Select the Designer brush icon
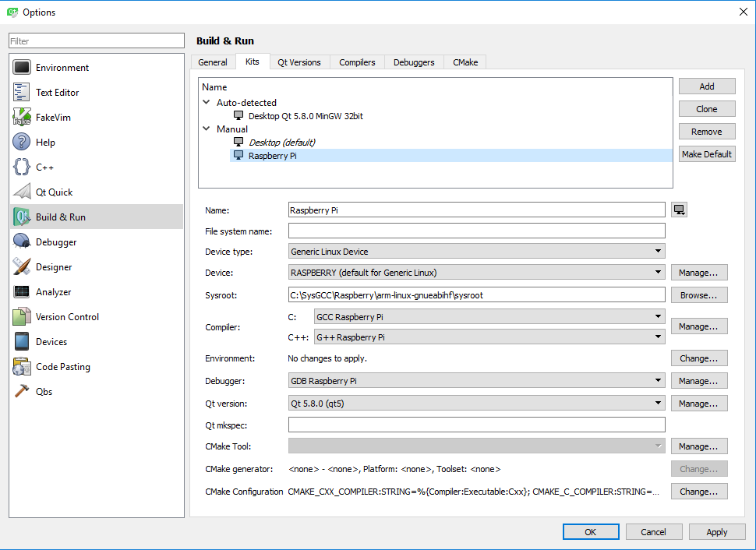This screenshot has width=756, height=550. click(x=22, y=266)
